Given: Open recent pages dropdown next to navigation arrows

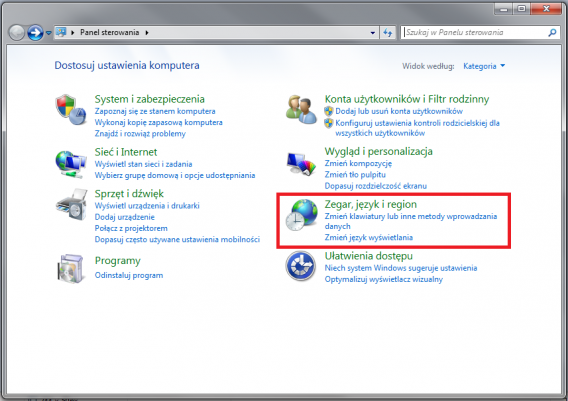Looking at the screenshot, I should (x=49, y=33).
